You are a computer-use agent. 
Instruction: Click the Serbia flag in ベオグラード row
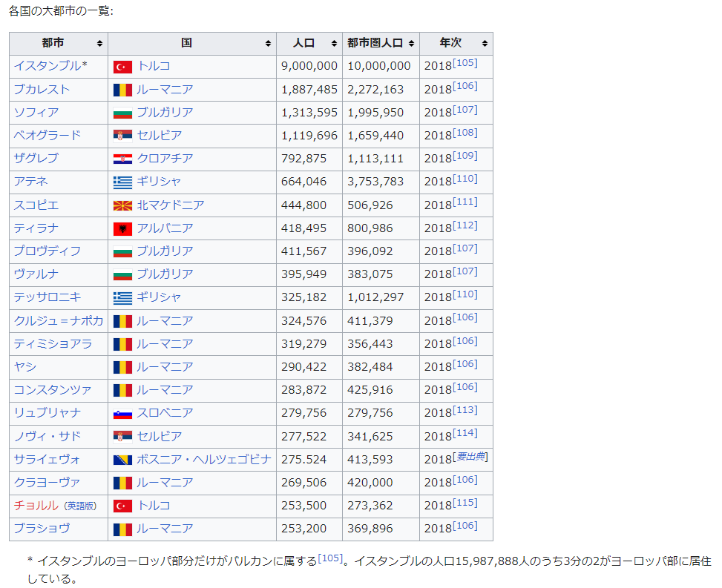122,136
